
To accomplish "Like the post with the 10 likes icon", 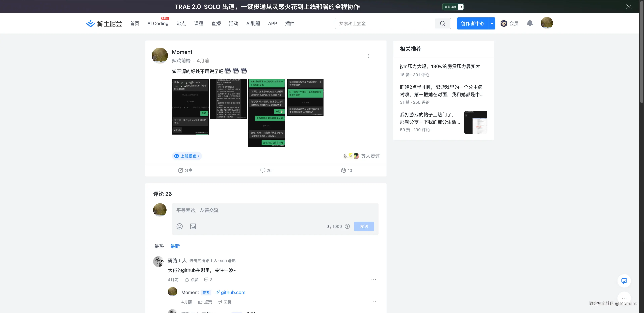I will pos(343,170).
